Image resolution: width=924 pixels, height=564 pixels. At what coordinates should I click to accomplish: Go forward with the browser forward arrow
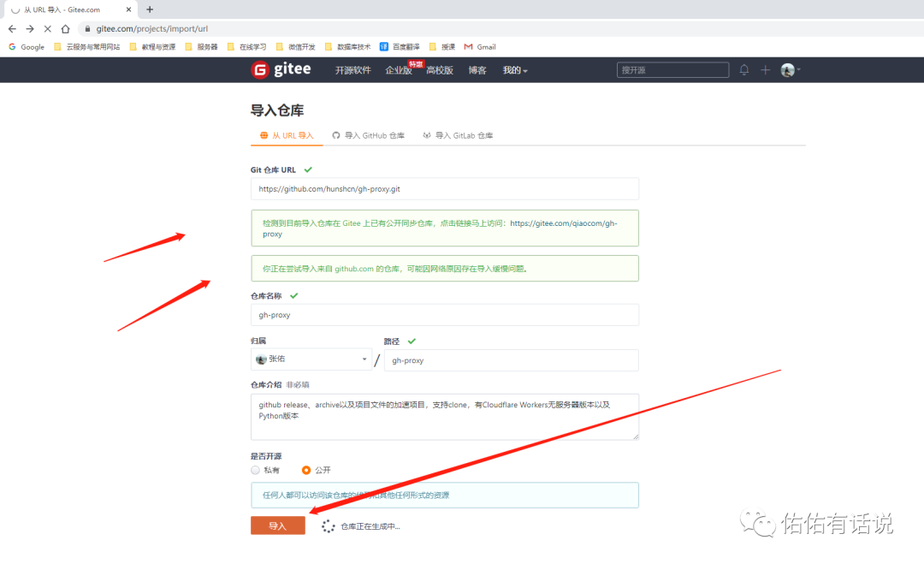click(x=30, y=28)
